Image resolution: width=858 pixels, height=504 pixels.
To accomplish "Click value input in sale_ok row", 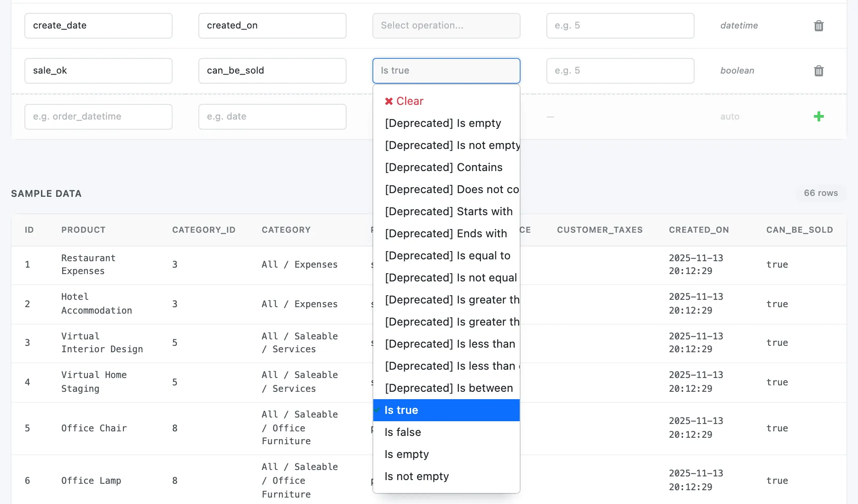I will click(x=620, y=71).
